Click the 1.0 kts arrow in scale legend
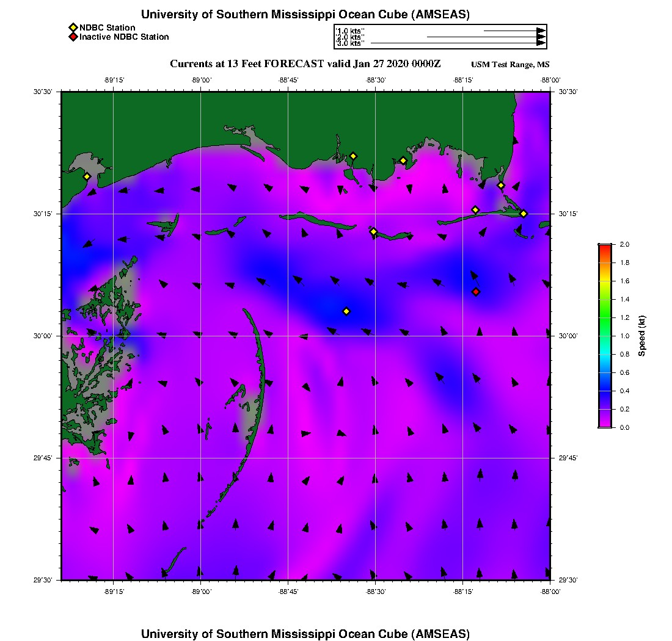The image size is (672, 641). pyautogui.click(x=513, y=31)
